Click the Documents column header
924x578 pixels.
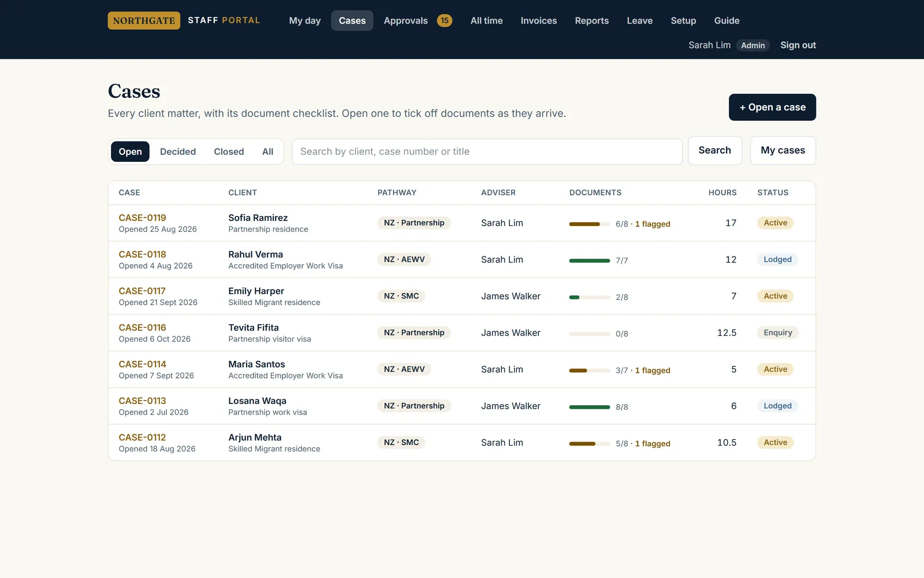pyautogui.click(x=595, y=192)
